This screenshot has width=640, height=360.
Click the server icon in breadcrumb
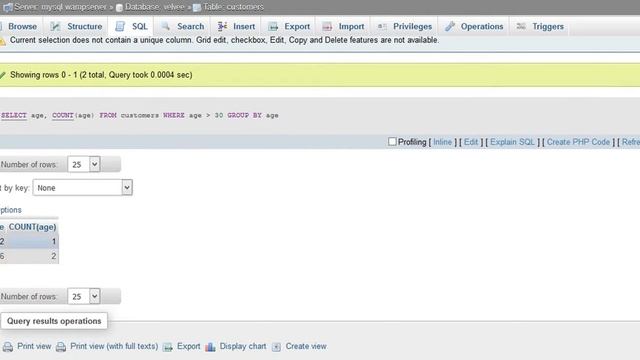(8, 7)
